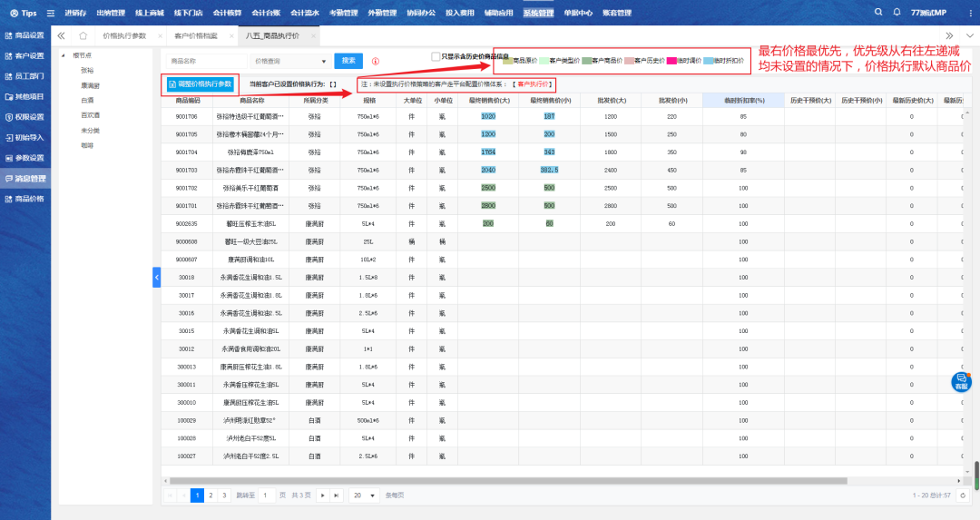Collapse the 根节点 tree node
The width and height of the screenshot is (980, 520).
click(64, 56)
